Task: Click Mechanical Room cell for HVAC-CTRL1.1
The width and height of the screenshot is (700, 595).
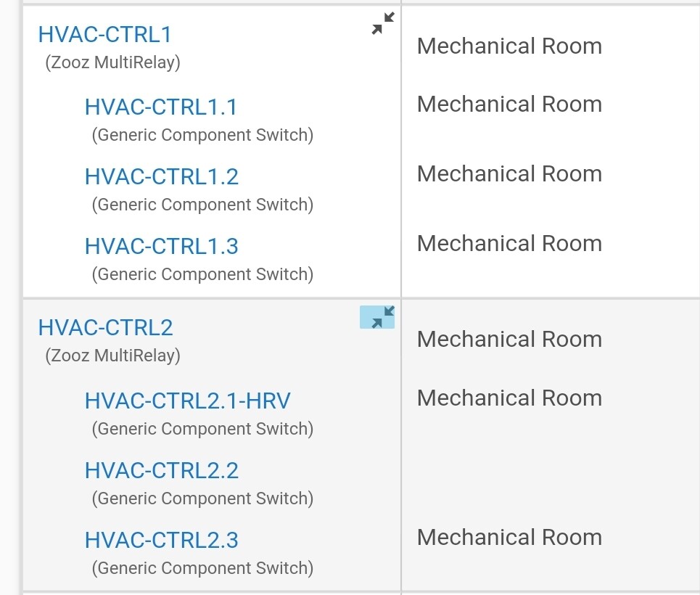Action: (x=509, y=104)
